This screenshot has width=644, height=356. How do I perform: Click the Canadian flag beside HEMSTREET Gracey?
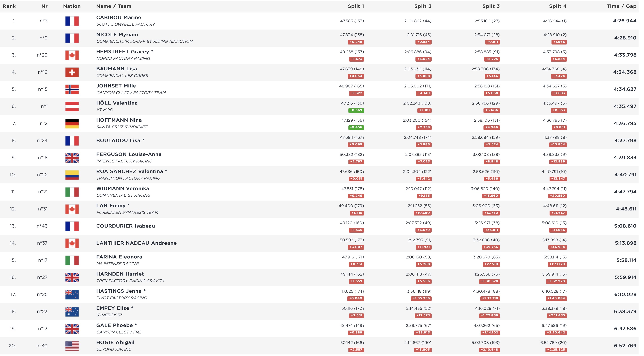(72, 55)
